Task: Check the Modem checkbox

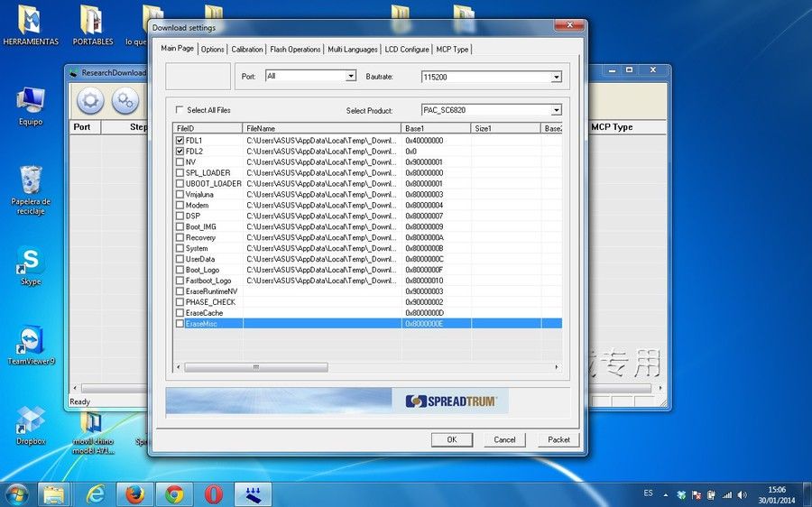Action: (180, 205)
